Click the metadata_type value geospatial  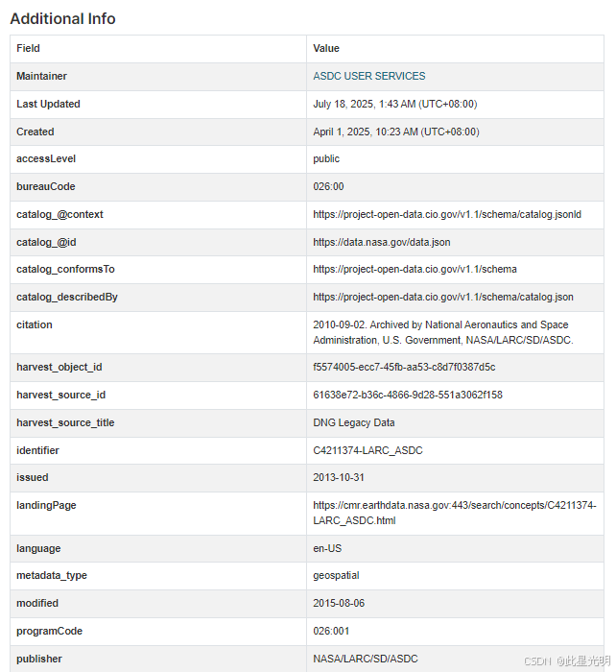(x=335, y=575)
